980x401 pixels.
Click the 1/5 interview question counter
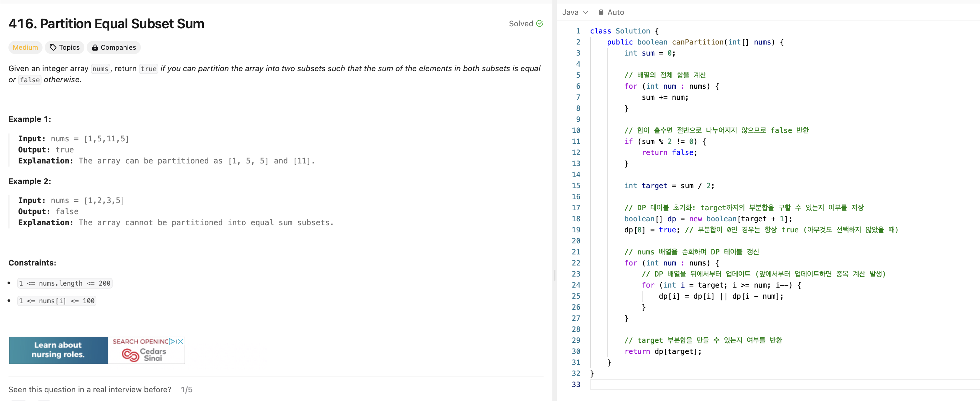click(186, 389)
